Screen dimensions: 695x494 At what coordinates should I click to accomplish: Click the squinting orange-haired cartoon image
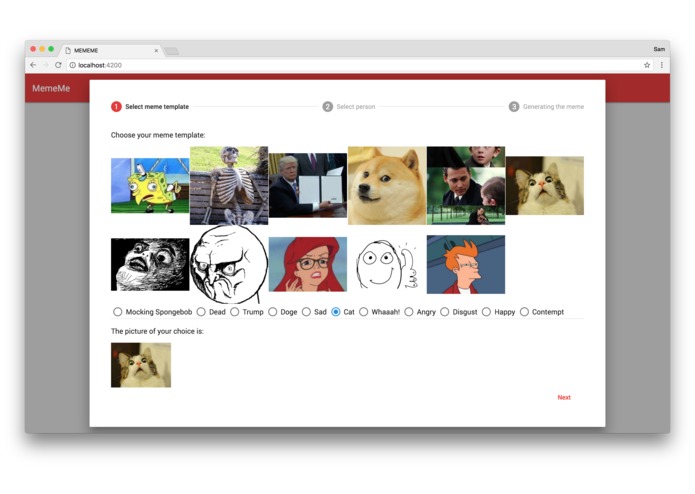coord(466,265)
